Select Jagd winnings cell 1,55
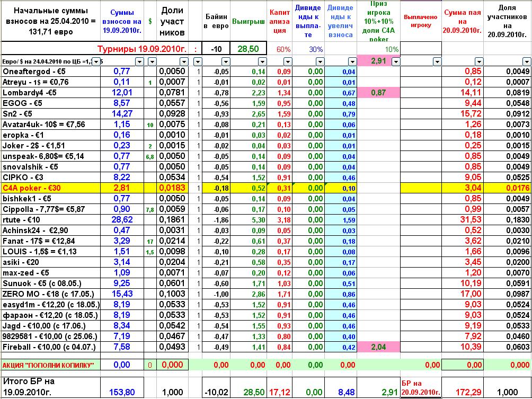Viewport: 532px width, 399px height. click(x=249, y=326)
